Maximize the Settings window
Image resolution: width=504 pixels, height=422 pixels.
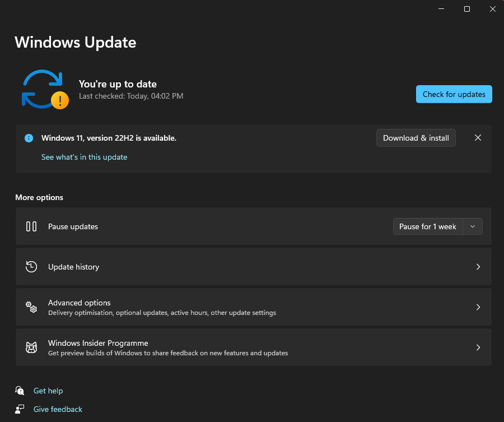pos(467,9)
